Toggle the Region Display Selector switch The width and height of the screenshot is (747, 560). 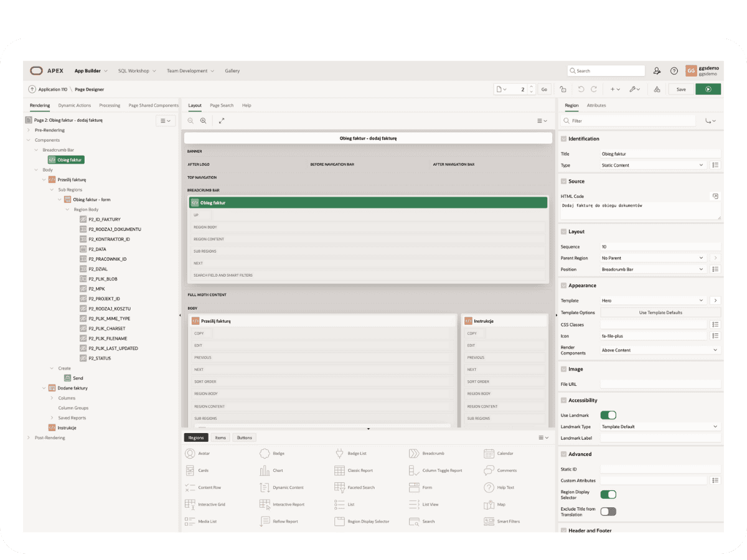click(608, 495)
